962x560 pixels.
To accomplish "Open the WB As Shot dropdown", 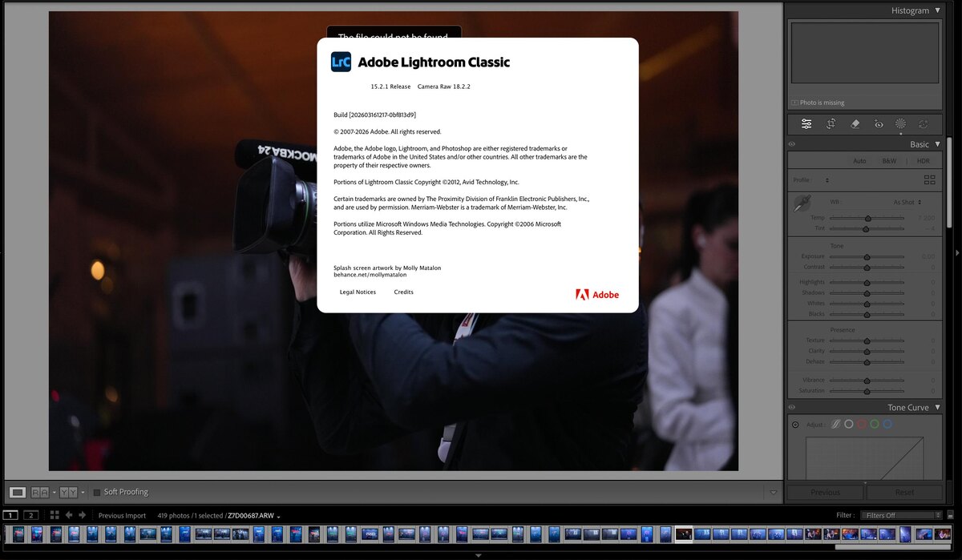I will click(907, 202).
